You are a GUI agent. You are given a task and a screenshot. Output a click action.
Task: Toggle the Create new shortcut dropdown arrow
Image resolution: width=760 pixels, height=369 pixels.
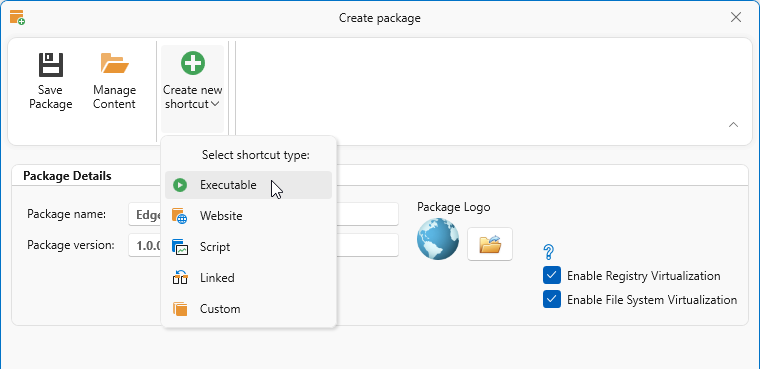pos(216,104)
